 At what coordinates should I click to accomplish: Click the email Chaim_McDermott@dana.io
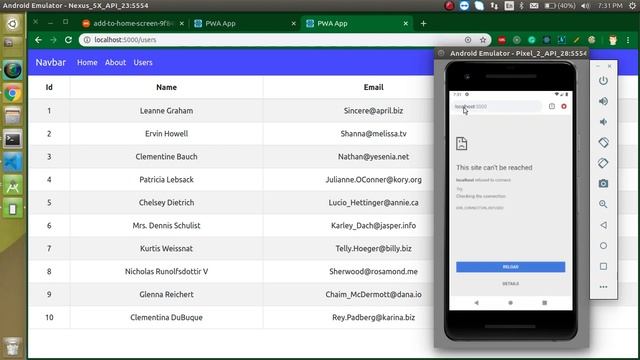(x=373, y=294)
